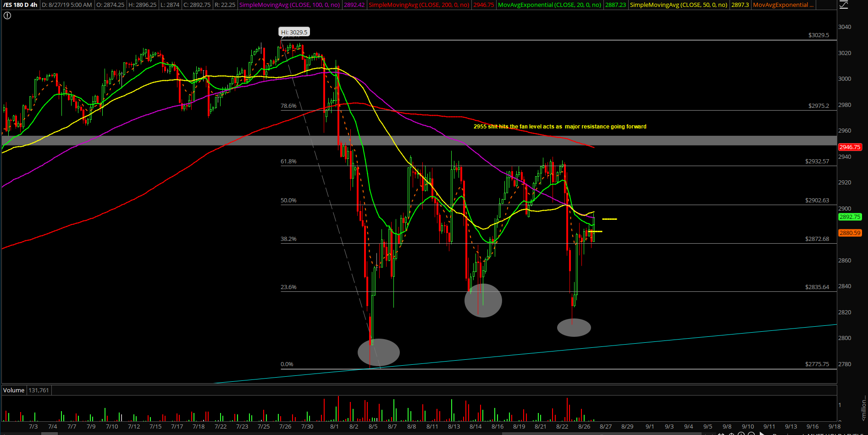Click the gray horizontal resistance zone band
868x435 pixels.
(x=419, y=140)
